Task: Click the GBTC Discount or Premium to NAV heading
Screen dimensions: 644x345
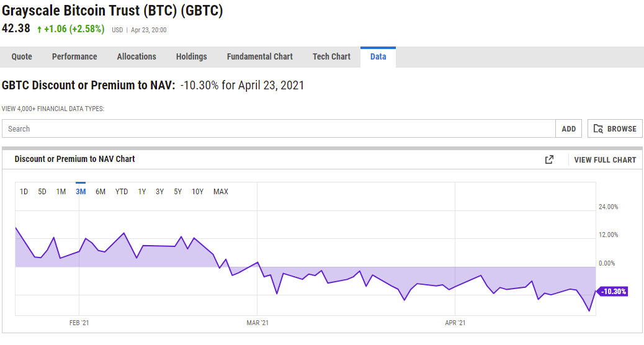Action: [x=88, y=85]
